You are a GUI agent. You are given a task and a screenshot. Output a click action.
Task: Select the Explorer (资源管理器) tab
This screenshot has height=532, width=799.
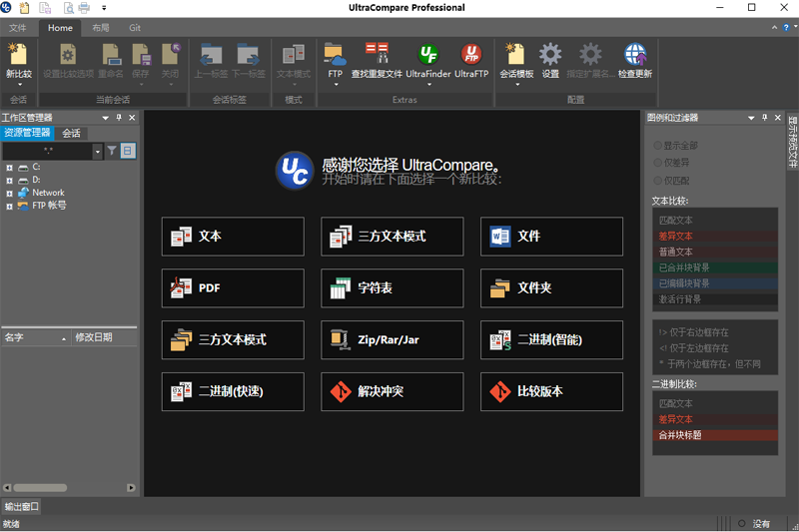pyautogui.click(x=28, y=133)
